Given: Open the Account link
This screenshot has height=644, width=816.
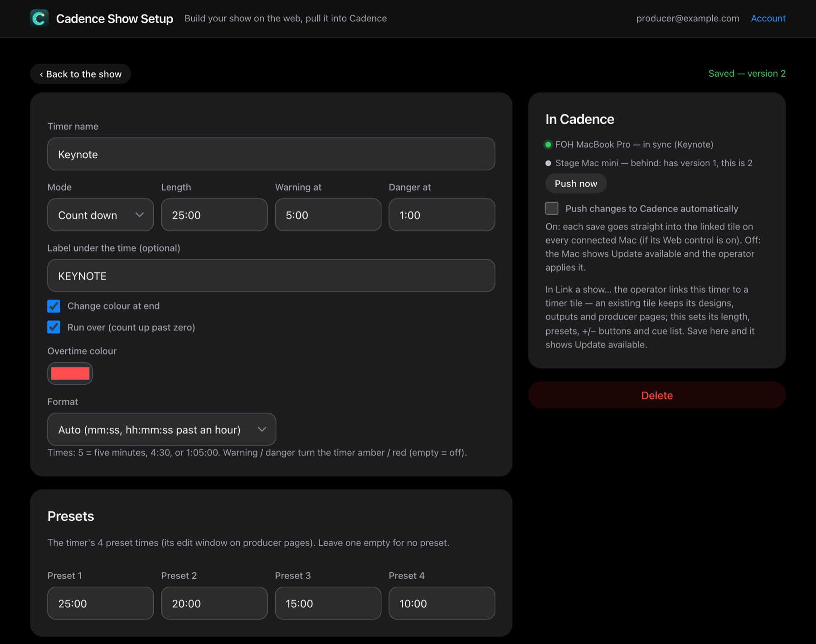Looking at the screenshot, I should (x=768, y=19).
